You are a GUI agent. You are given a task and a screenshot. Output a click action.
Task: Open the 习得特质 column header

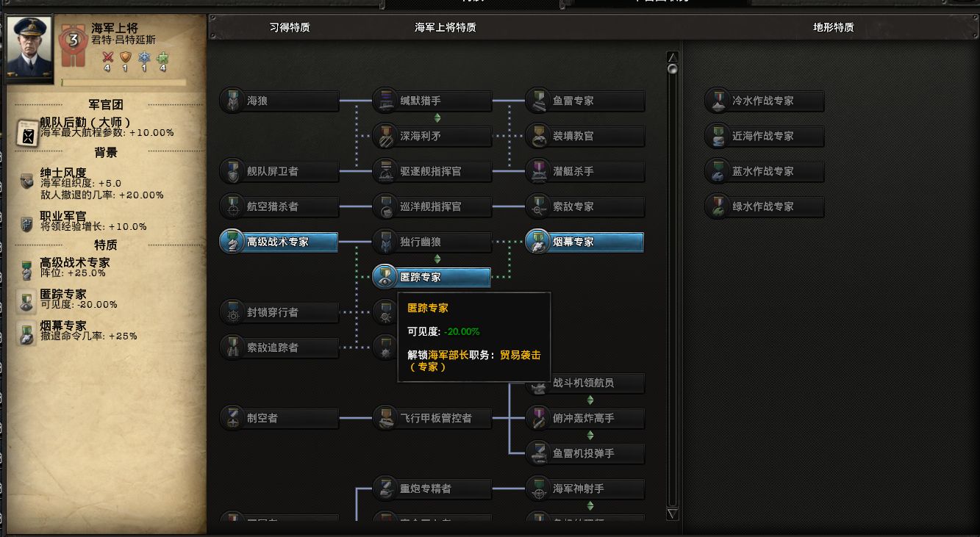tap(289, 28)
